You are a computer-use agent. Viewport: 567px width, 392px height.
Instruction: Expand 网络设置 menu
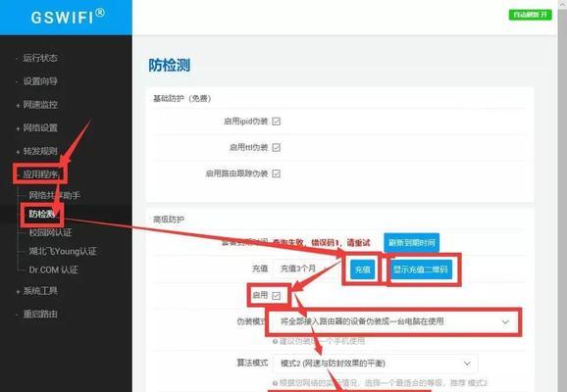pyautogui.click(x=40, y=128)
